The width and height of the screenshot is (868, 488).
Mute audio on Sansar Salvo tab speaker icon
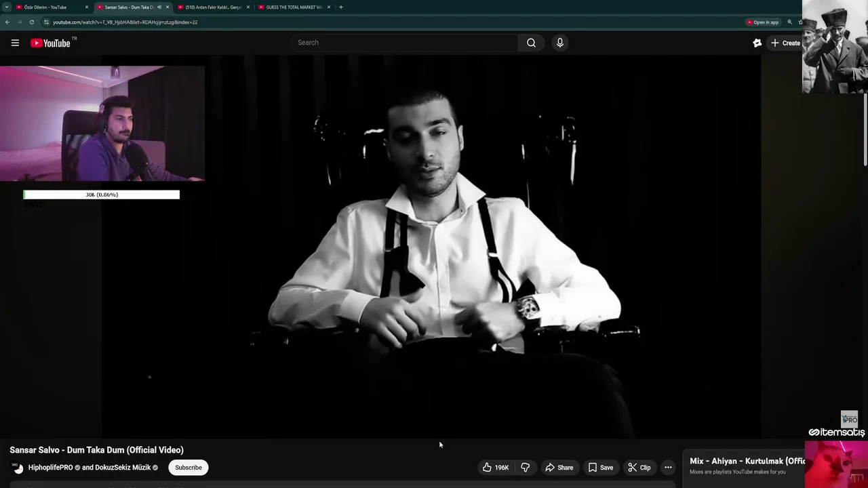(x=159, y=7)
